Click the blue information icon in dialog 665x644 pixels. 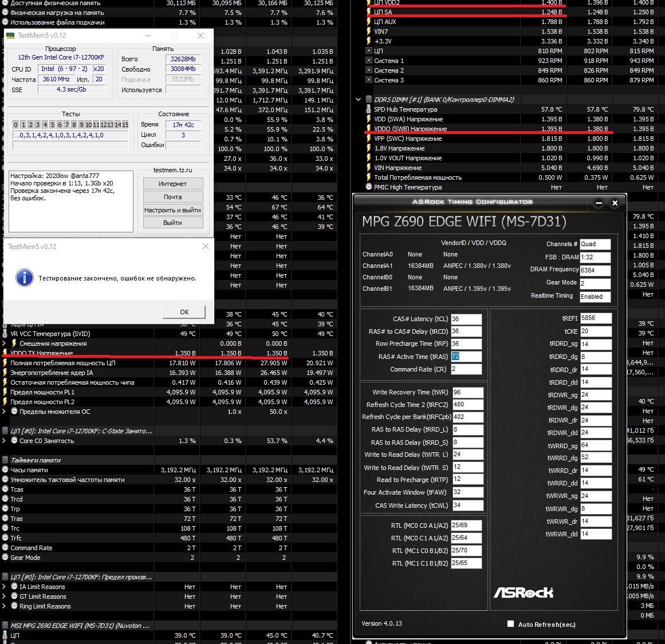click(x=25, y=278)
